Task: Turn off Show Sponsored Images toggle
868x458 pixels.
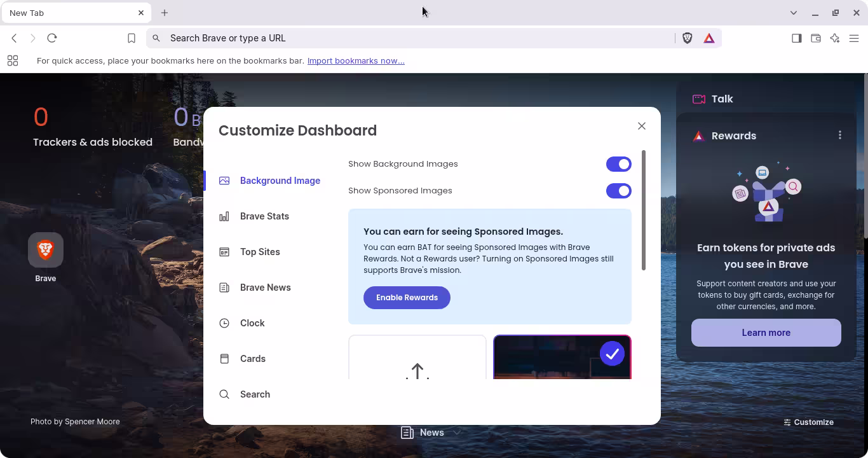Action: coord(618,191)
